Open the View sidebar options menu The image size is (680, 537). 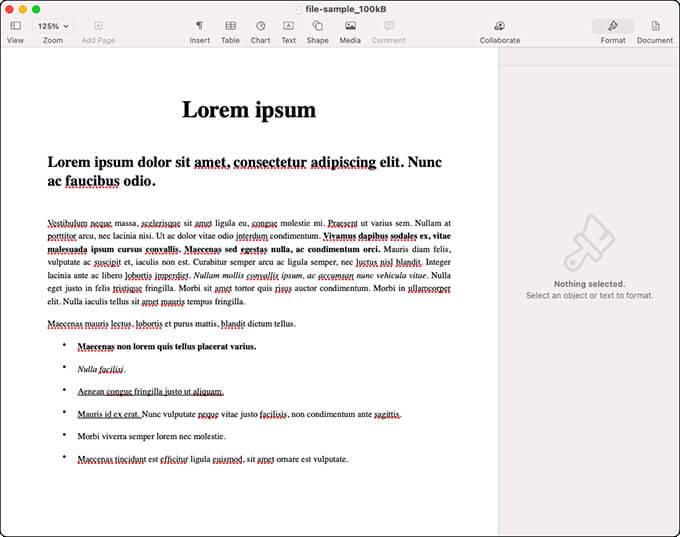(x=15, y=26)
